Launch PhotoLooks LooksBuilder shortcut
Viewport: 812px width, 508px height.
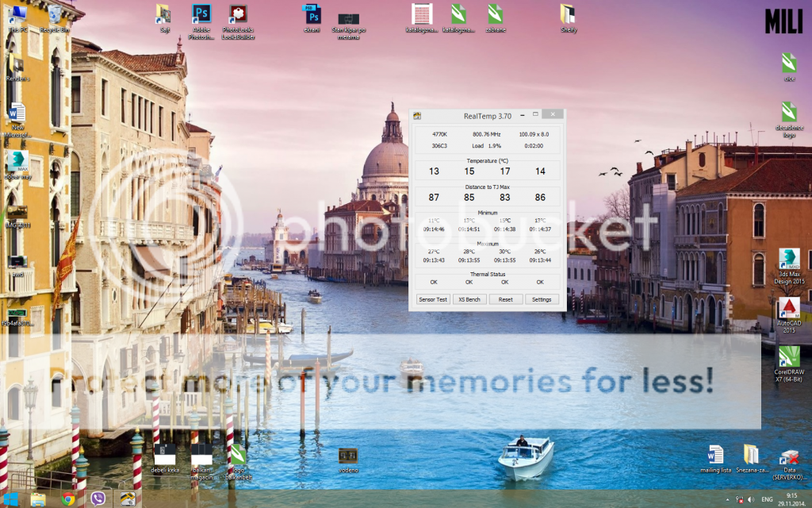(237, 14)
